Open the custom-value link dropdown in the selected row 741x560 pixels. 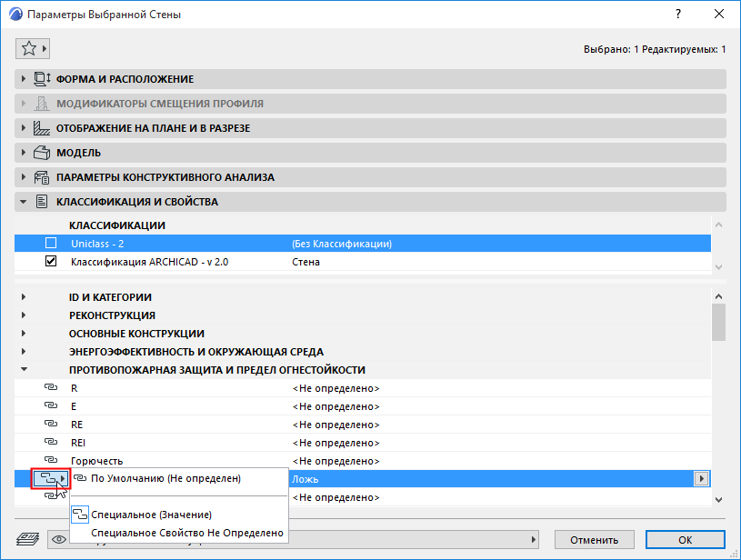[51, 479]
